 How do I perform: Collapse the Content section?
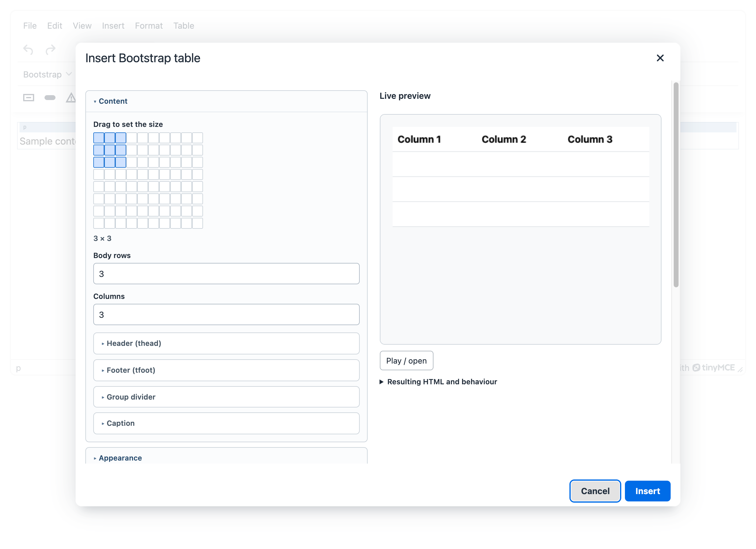(x=226, y=101)
